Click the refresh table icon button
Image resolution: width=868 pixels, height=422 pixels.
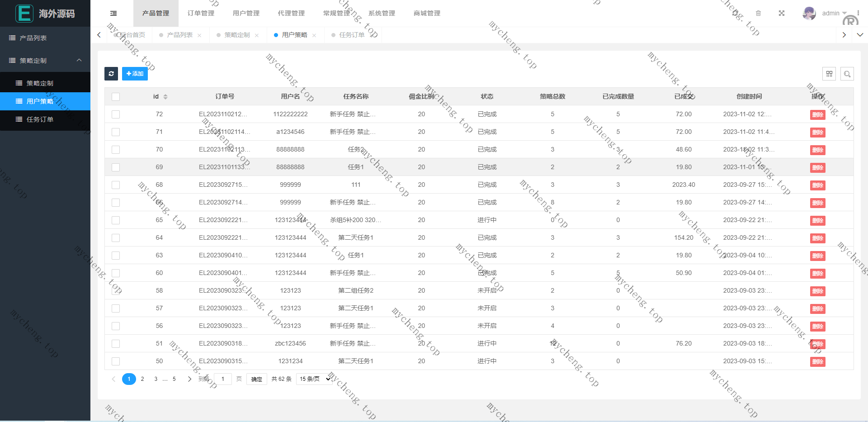111,74
